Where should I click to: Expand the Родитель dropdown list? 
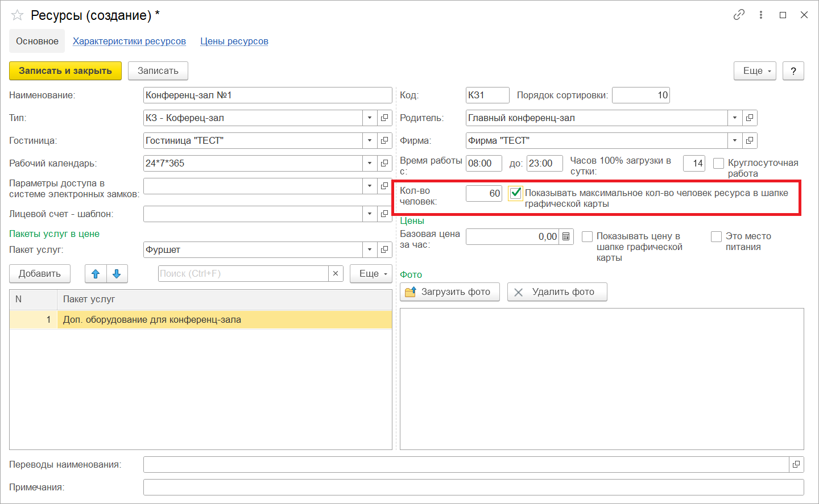[x=735, y=118]
